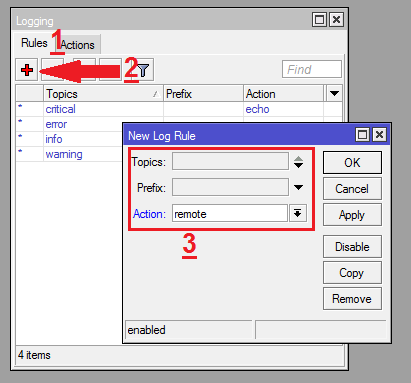Open the column chooser dropdown arrow
Image resolution: width=411 pixels, height=383 pixels.
tap(334, 94)
